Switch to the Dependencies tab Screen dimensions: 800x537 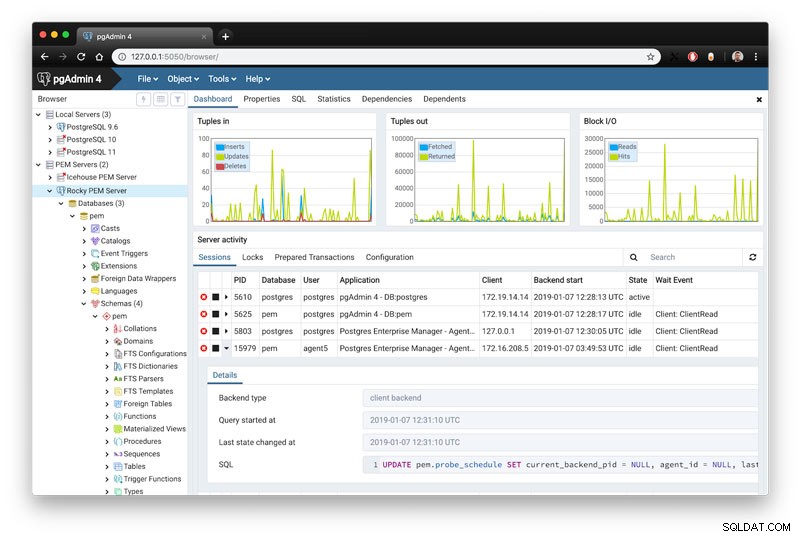[387, 99]
